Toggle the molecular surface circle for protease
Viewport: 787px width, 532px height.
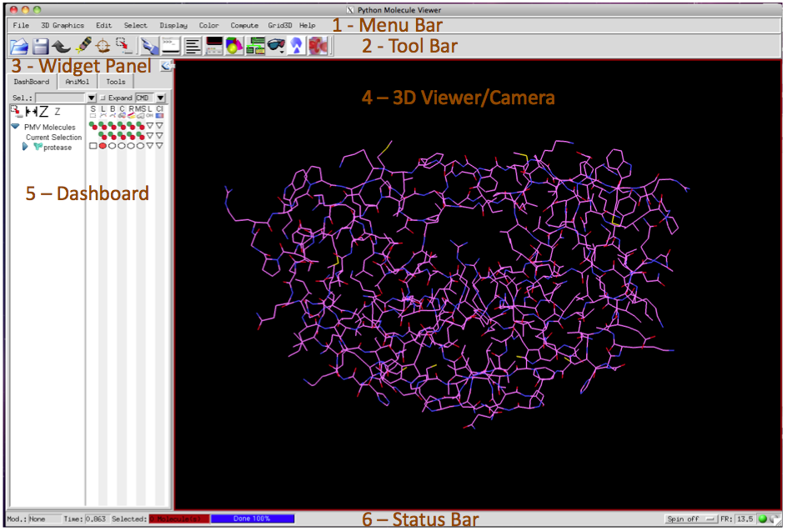coord(141,146)
